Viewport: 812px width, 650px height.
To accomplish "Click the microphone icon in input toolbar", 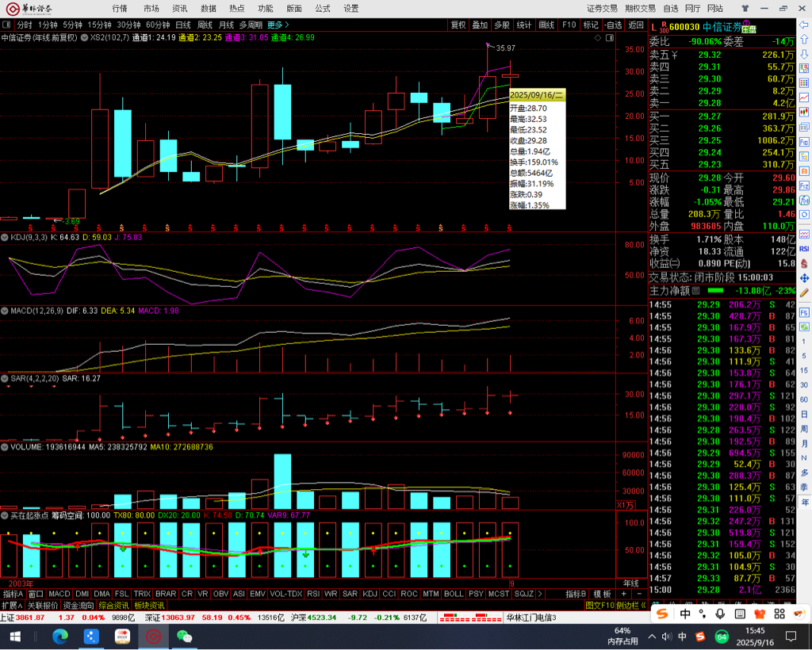I will [720, 614].
